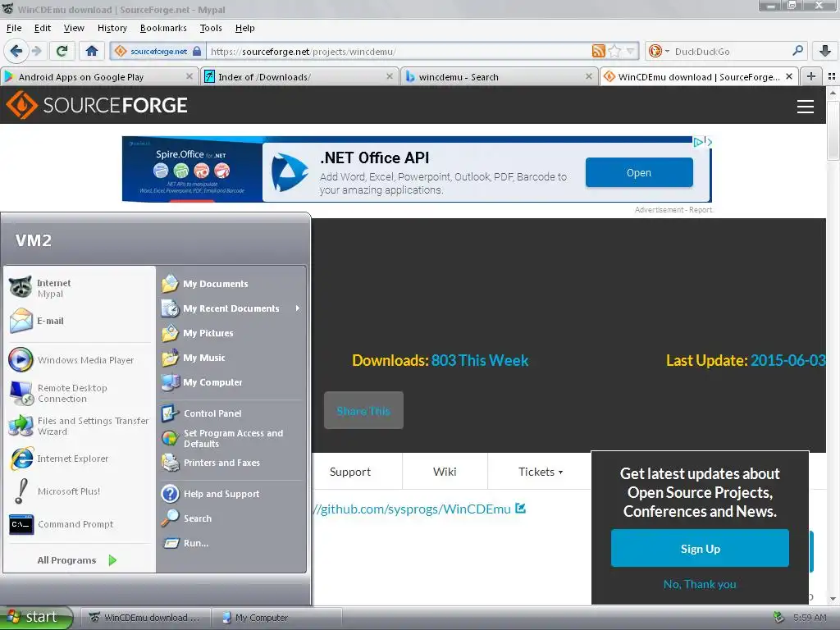The height and width of the screenshot is (630, 840).
Task: Launch Internet Explorer from the Start menu
Action: click(80, 459)
